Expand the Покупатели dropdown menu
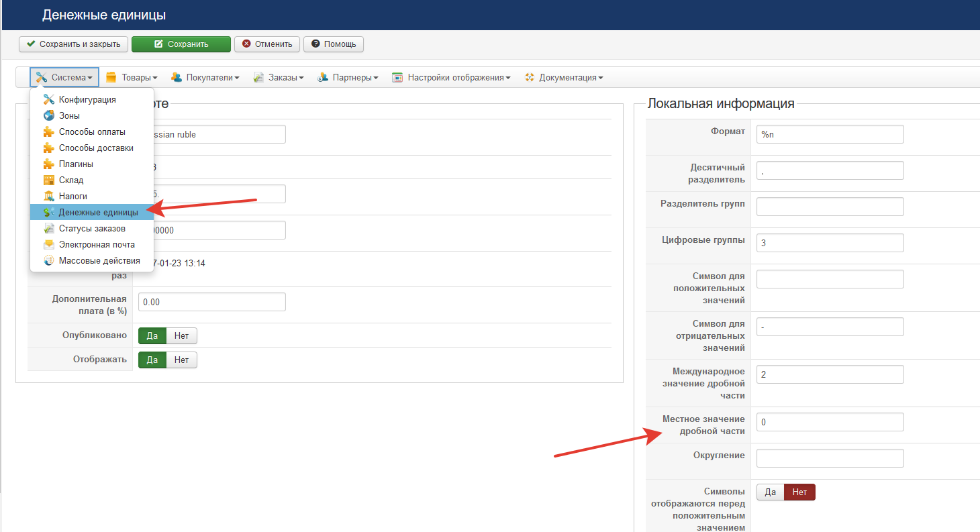Viewport: 980px width, 532px height. (x=205, y=77)
